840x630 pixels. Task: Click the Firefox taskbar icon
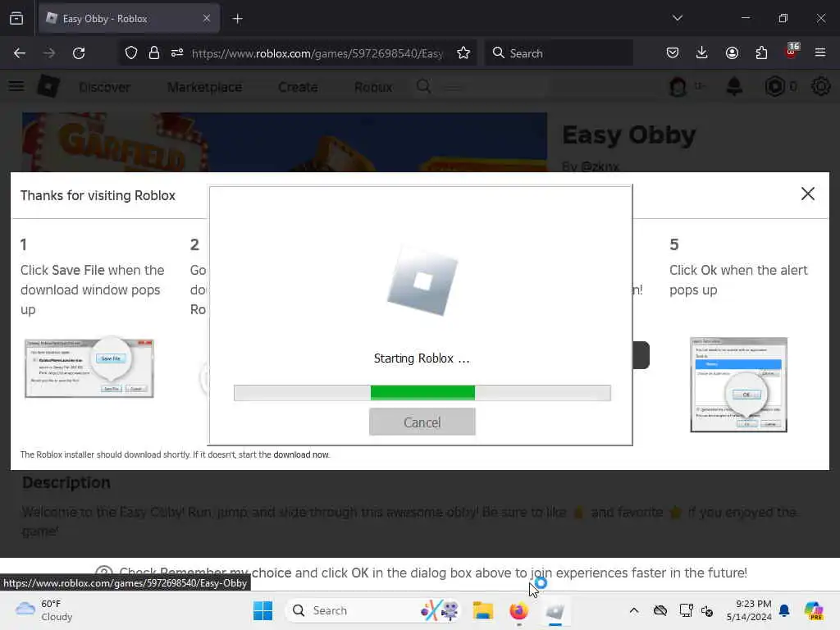coord(518,610)
